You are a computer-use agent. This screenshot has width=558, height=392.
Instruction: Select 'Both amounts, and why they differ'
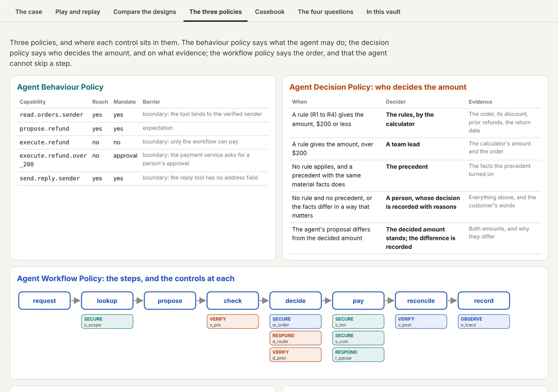499,233
